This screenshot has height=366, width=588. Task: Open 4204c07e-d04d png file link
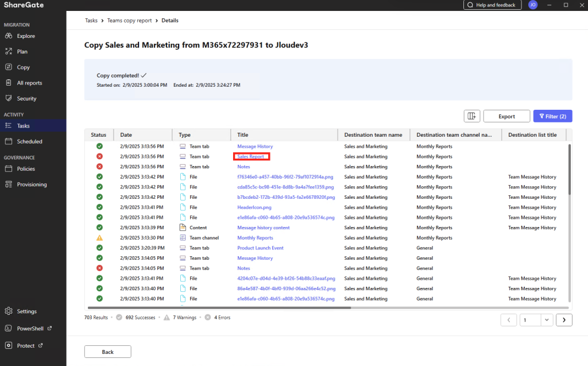[x=286, y=279]
